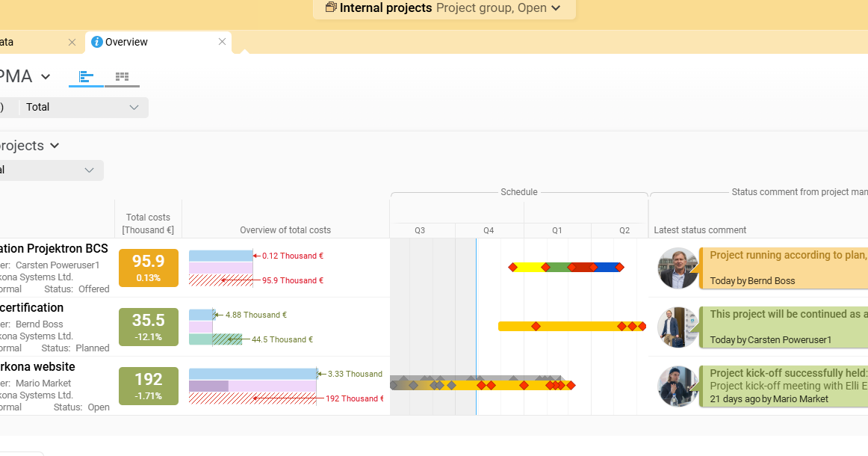Click the first milestone diamond on certification schedule bar
This screenshot has width=868, height=456.
(x=536, y=327)
